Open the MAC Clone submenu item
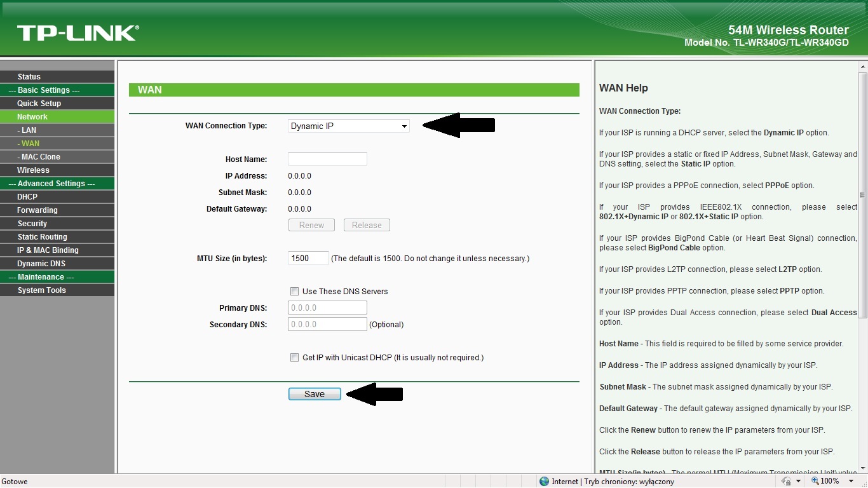 click(x=57, y=157)
